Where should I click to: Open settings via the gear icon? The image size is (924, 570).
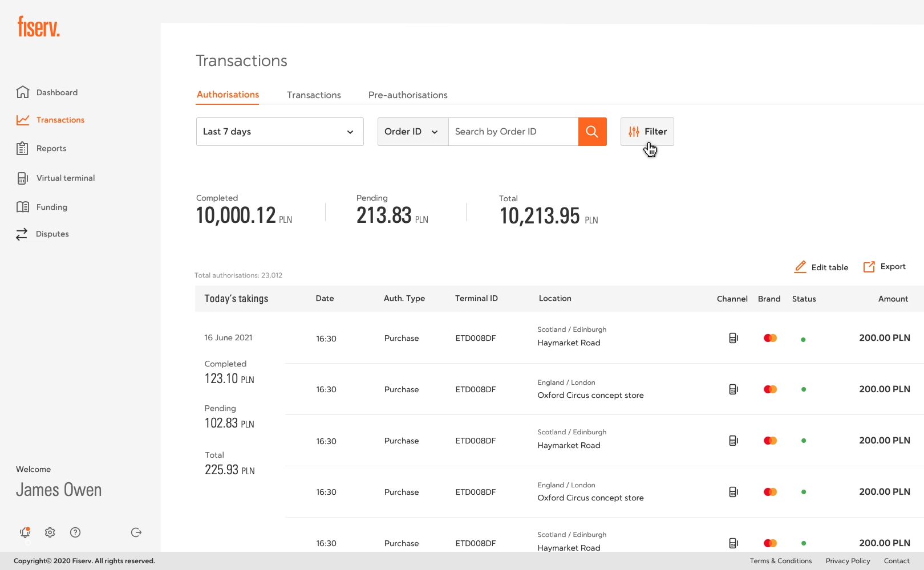(x=50, y=532)
